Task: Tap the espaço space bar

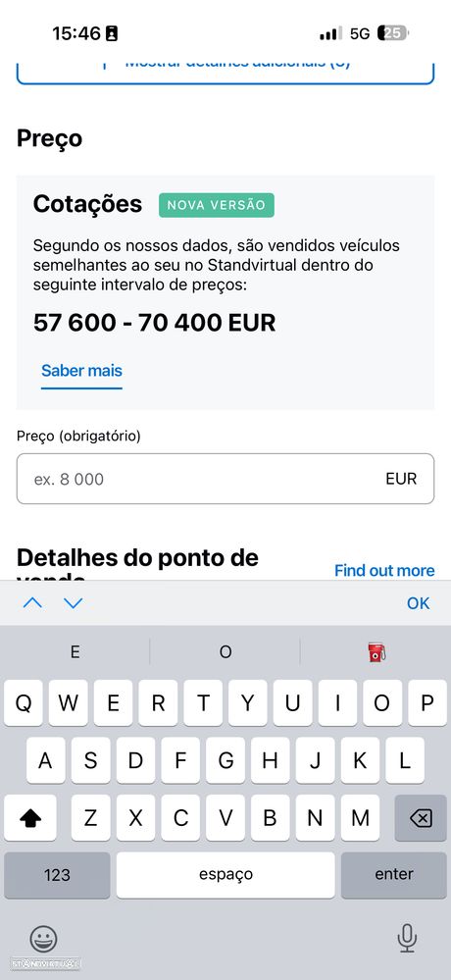Action: tap(225, 875)
